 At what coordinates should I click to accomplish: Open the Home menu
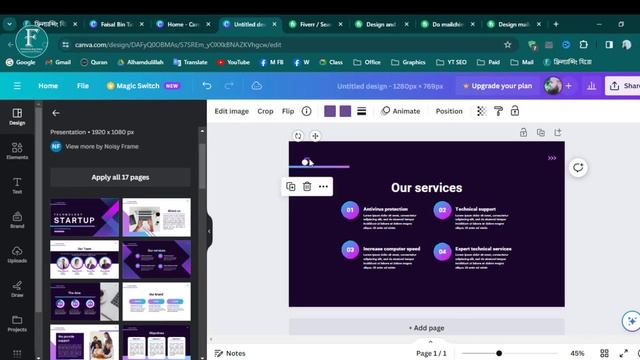tap(48, 86)
